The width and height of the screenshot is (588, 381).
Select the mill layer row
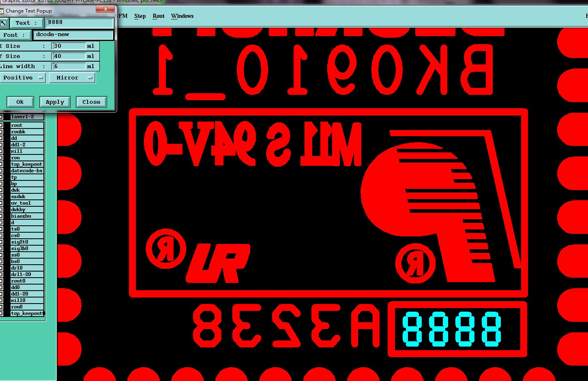pyautogui.click(x=27, y=151)
